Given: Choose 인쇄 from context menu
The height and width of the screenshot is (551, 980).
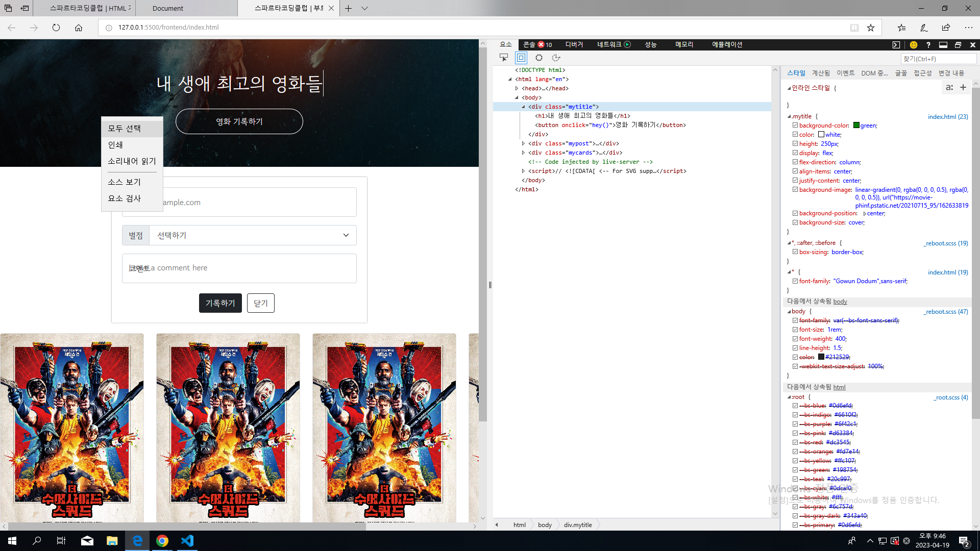Looking at the screenshot, I should coord(132,145).
